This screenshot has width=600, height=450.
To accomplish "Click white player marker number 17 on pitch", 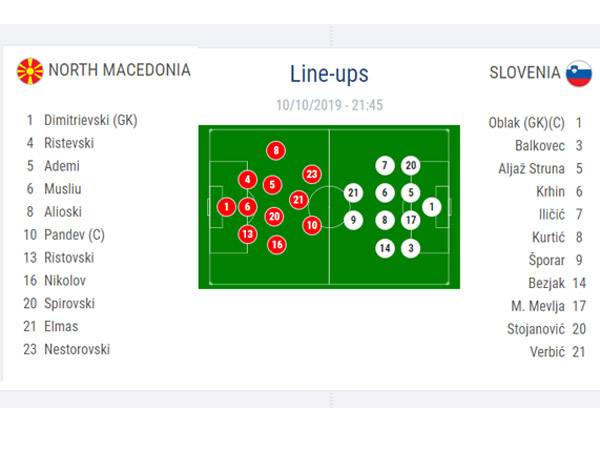I will (x=410, y=220).
